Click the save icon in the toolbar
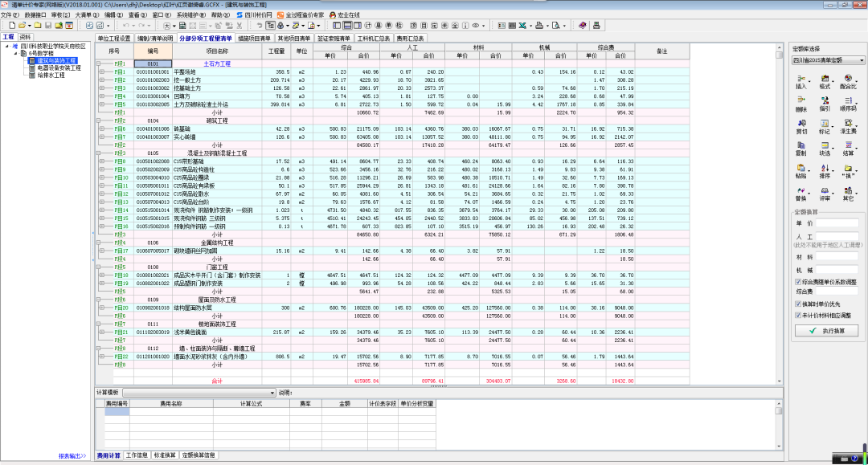Image resolution: width=868 pixels, height=465 pixels. 48,26
